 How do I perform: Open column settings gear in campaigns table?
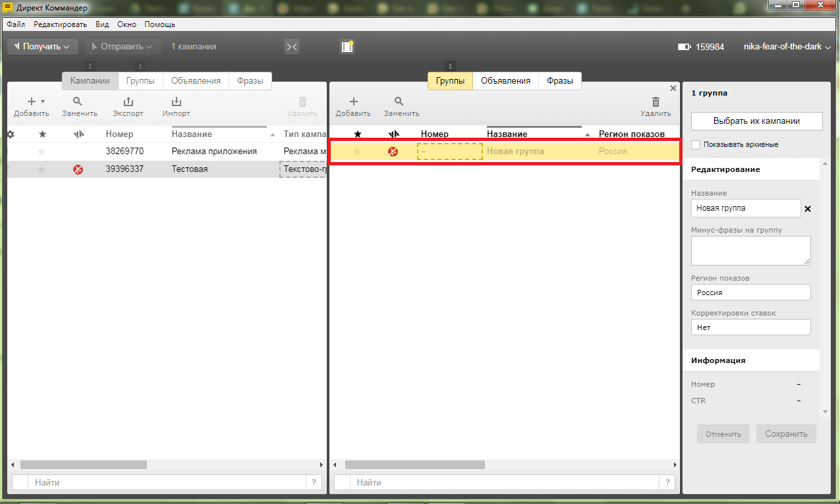pyautogui.click(x=10, y=134)
